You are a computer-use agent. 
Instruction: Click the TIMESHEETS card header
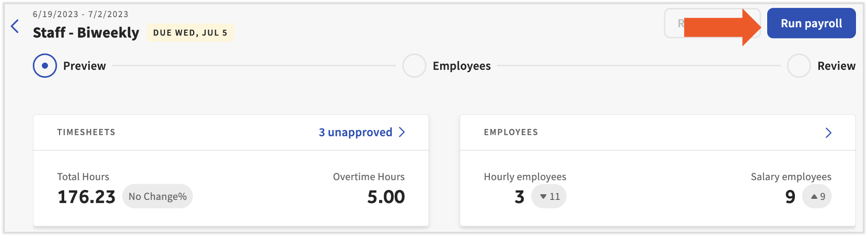pyautogui.click(x=86, y=133)
